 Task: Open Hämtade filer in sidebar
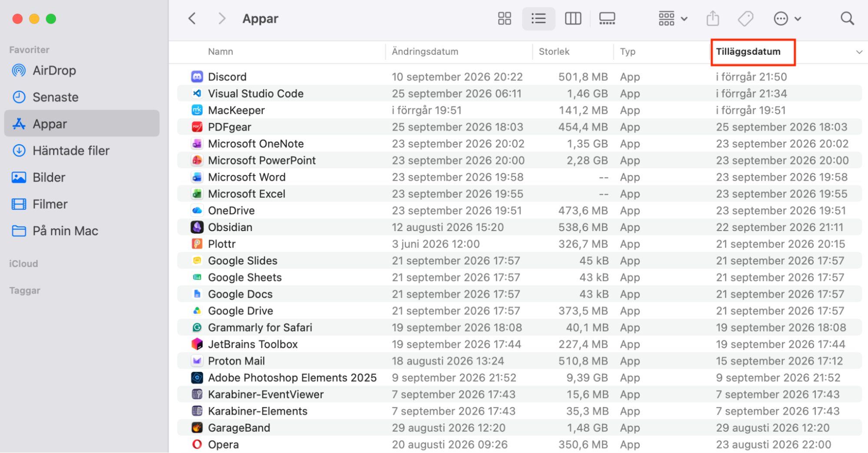pos(82,151)
